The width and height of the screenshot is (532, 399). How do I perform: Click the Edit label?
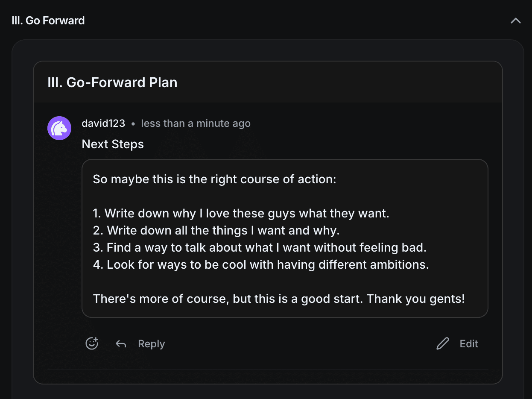[468, 343]
